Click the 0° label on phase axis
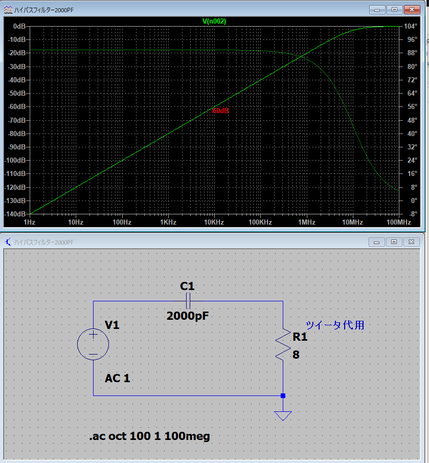429x463 pixels. pos(414,201)
